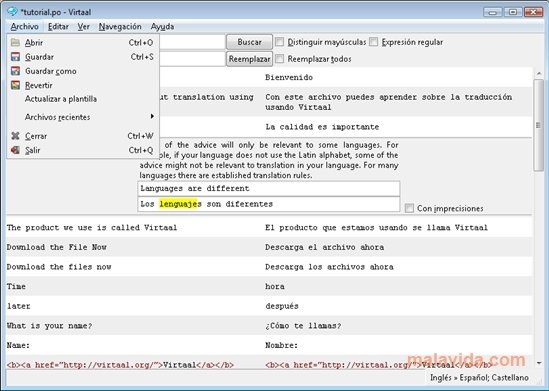The width and height of the screenshot is (549, 391).
Task: Click the Inglés » Español language selector
Action: point(479,378)
